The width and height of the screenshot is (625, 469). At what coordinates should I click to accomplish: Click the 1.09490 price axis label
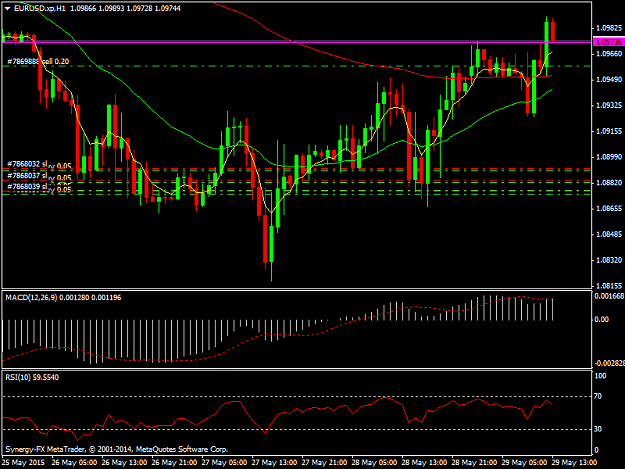click(x=609, y=80)
